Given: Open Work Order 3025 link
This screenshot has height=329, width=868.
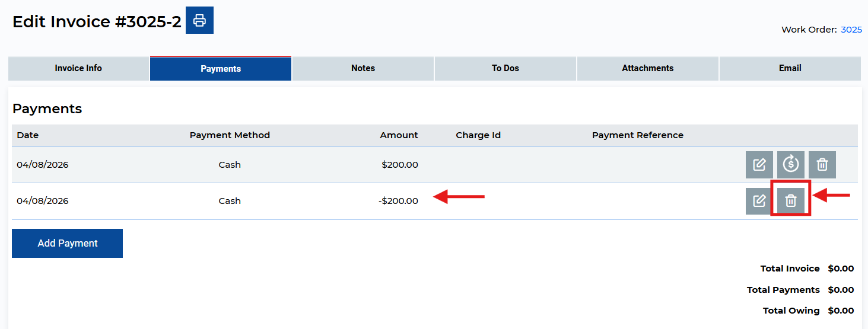Looking at the screenshot, I should pyautogui.click(x=851, y=30).
